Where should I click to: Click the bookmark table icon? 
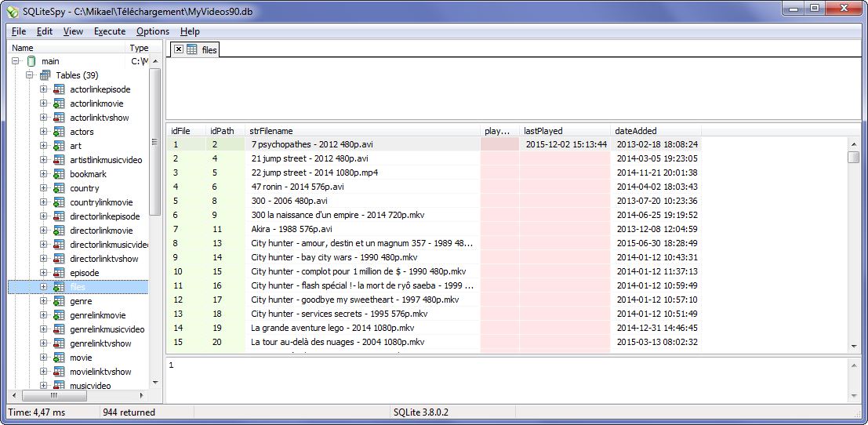[x=59, y=174]
